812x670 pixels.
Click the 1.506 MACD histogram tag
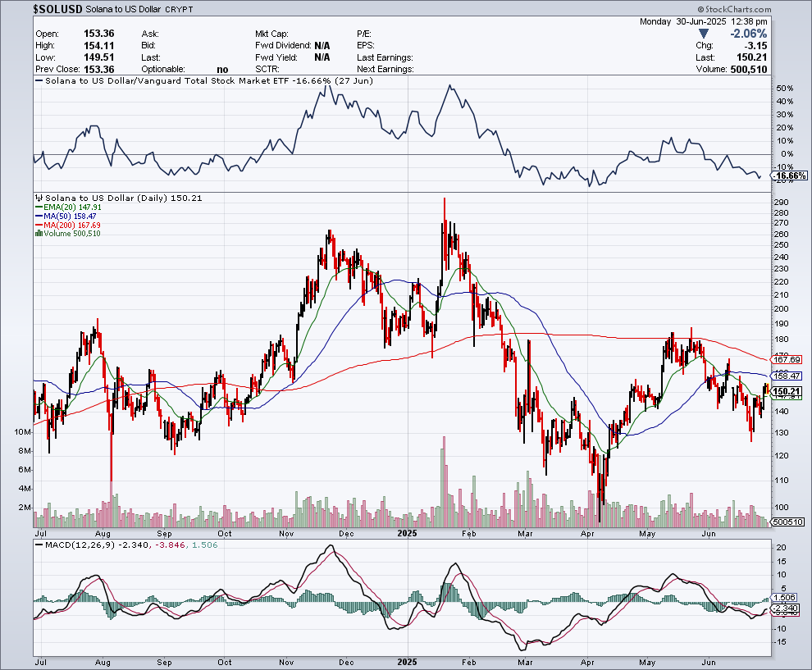point(785,598)
